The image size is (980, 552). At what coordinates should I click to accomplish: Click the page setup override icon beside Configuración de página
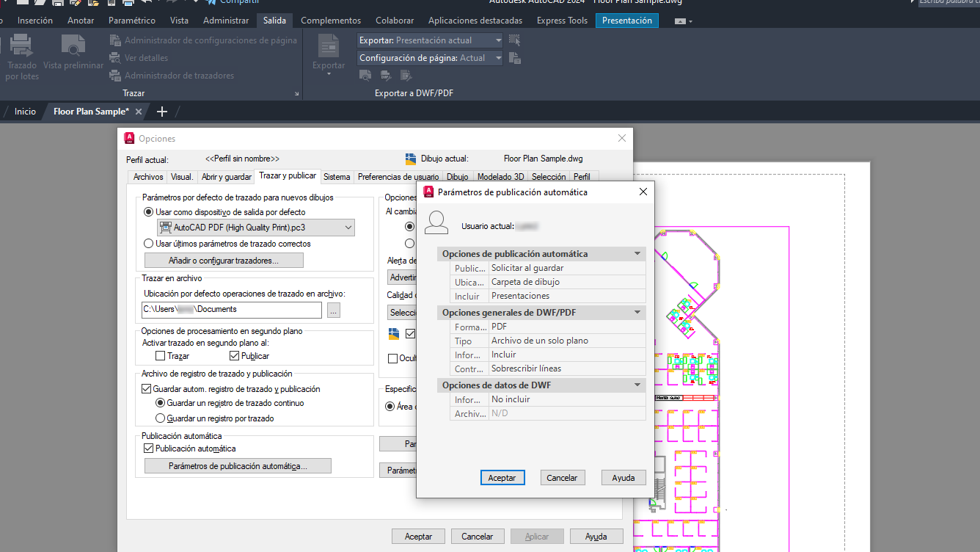[x=514, y=58]
